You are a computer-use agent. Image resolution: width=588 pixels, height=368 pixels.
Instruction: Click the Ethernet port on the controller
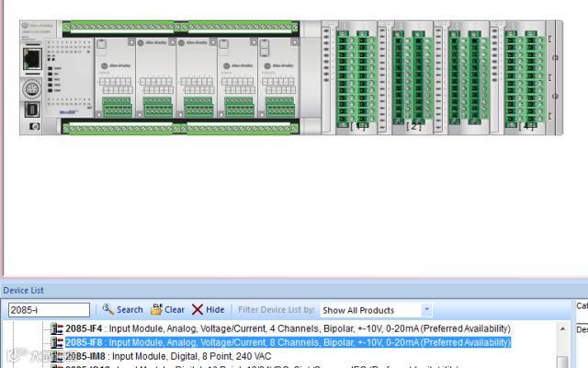(32, 58)
